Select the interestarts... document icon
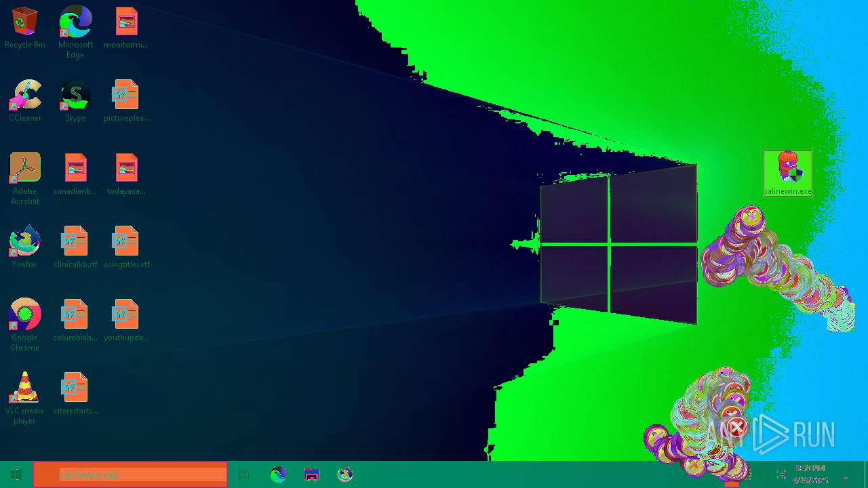 click(75, 394)
